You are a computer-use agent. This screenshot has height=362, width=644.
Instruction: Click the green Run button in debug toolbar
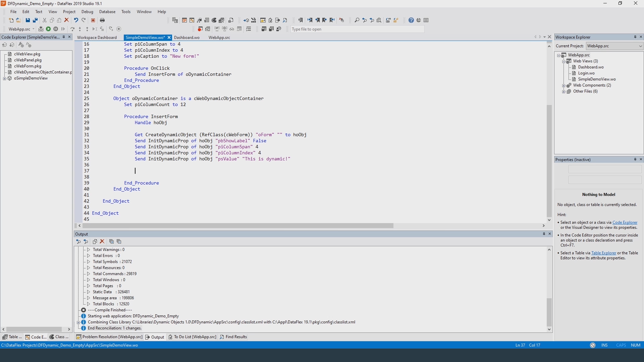[48, 29]
